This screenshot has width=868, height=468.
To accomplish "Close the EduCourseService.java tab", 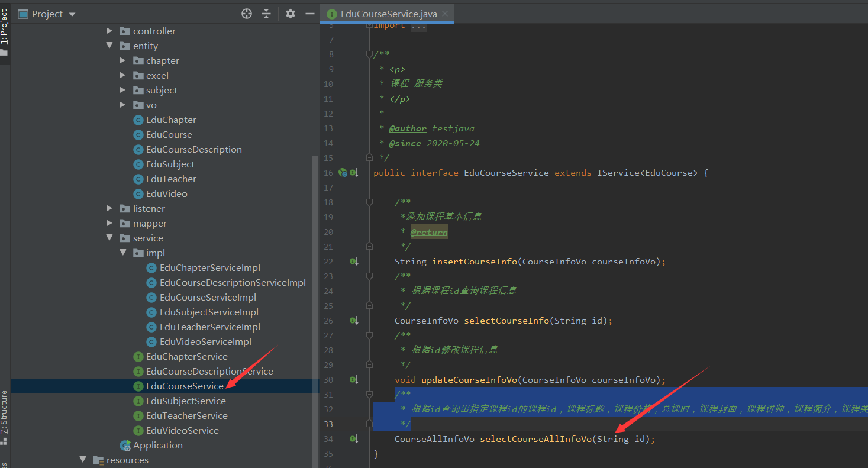I will (x=445, y=14).
